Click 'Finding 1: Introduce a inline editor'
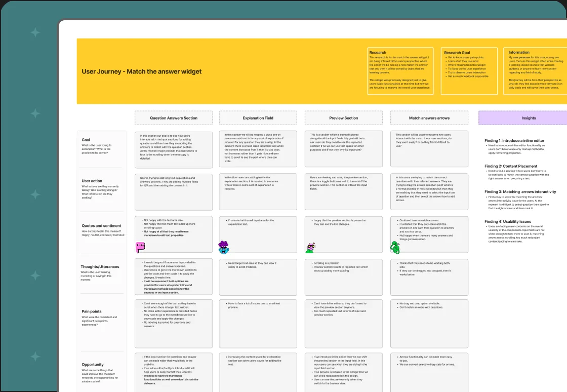 tap(514, 141)
